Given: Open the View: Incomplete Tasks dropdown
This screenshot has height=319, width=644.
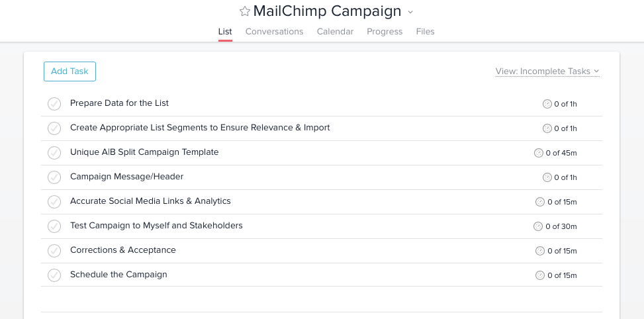Looking at the screenshot, I should tap(547, 71).
